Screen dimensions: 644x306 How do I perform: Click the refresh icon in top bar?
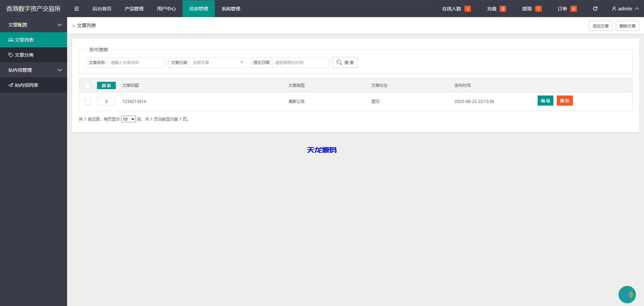595,9
